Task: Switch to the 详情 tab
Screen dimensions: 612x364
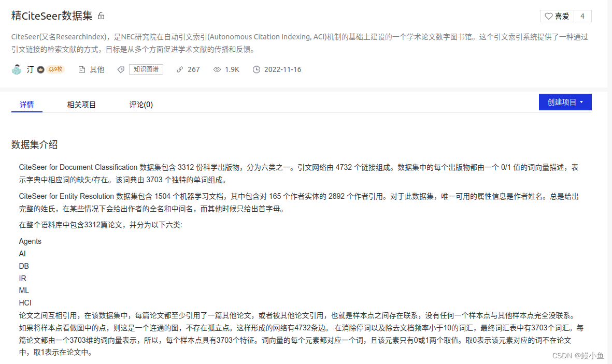Action: 27,105
